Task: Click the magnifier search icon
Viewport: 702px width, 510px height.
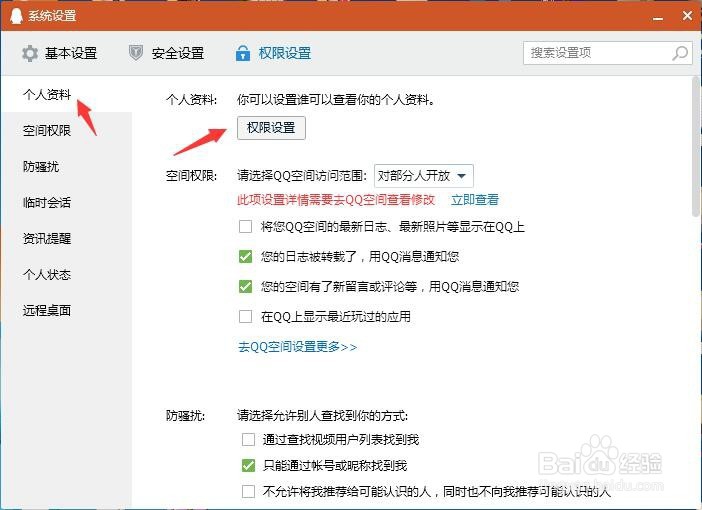Action: 680,53
